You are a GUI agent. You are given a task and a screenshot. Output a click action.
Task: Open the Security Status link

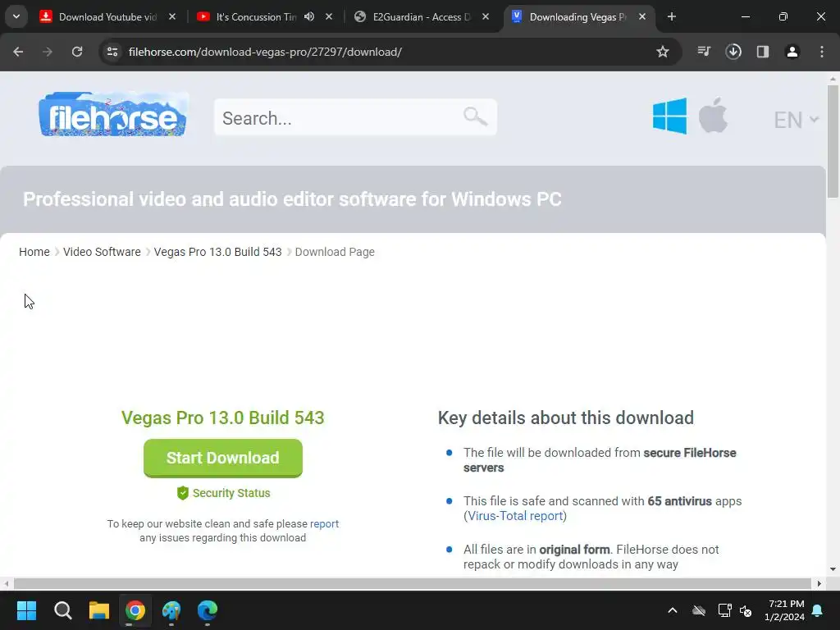click(223, 493)
